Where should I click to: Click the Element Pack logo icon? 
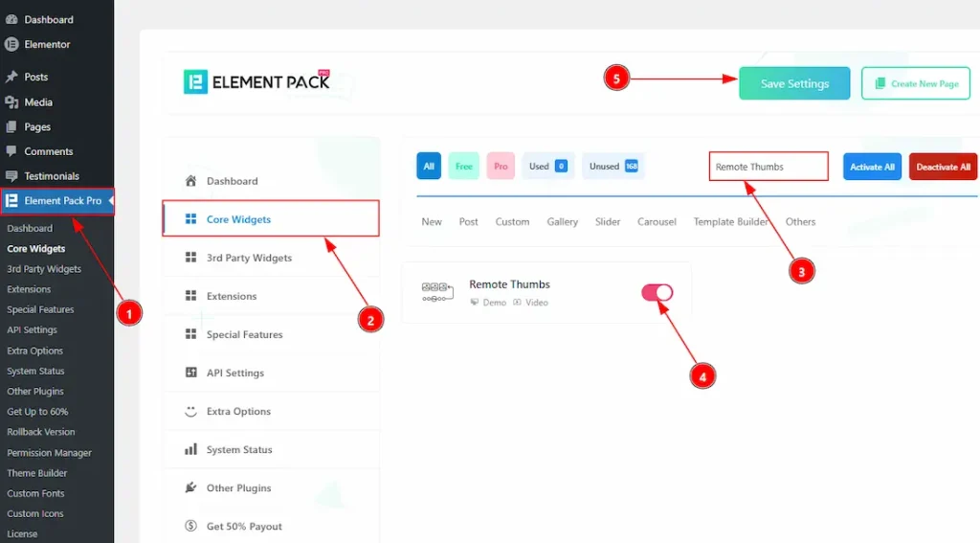195,81
